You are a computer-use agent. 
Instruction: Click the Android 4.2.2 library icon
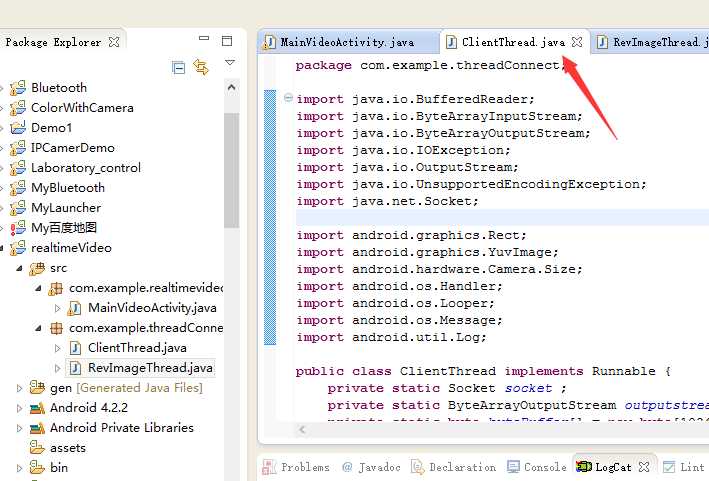tap(37, 408)
